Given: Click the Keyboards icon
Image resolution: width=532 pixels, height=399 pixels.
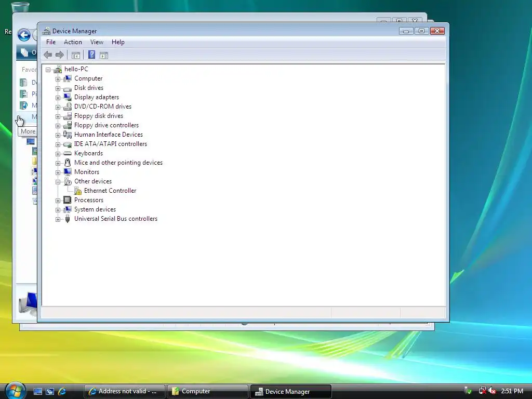Looking at the screenshot, I should [x=68, y=153].
